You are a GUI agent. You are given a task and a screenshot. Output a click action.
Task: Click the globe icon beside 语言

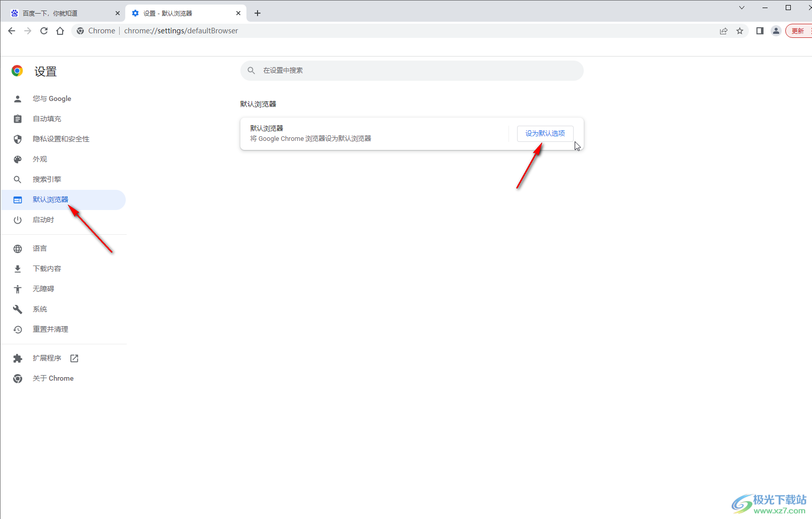click(x=18, y=249)
